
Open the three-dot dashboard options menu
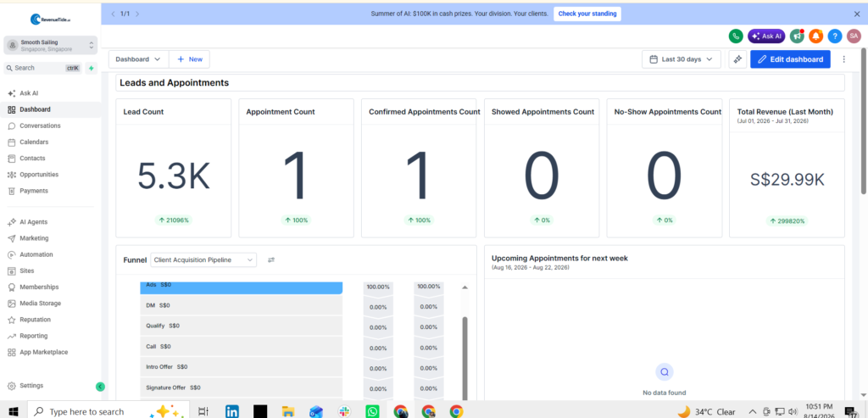(843, 59)
